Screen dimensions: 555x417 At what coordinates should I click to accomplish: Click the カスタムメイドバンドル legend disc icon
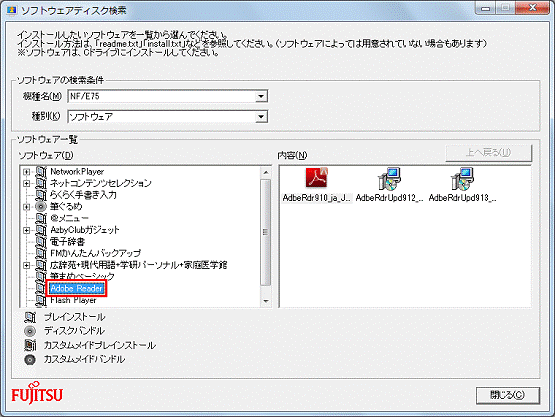coord(30,360)
